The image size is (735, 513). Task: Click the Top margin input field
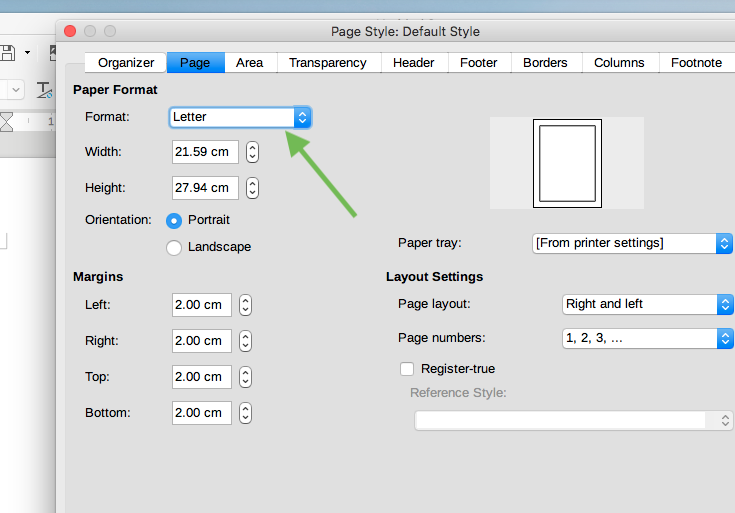tap(201, 377)
